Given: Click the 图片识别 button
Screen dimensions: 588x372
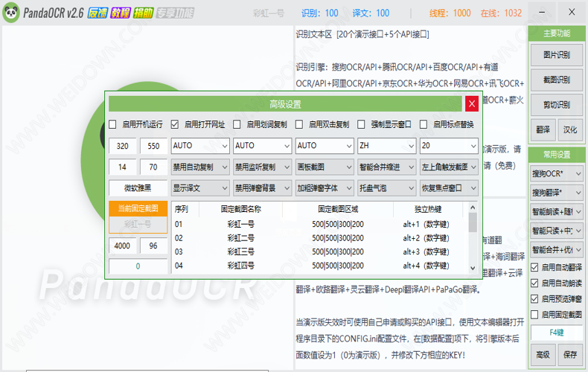Looking at the screenshot, I should click(557, 55).
